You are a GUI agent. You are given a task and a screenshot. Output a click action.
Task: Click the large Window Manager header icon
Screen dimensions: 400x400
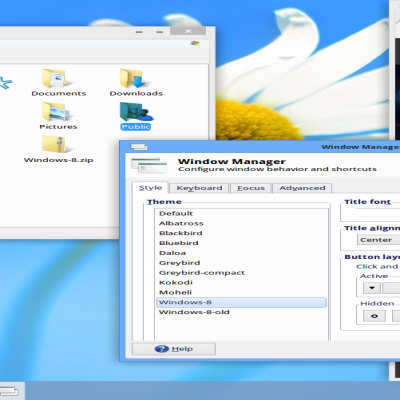[x=149, y=166]
